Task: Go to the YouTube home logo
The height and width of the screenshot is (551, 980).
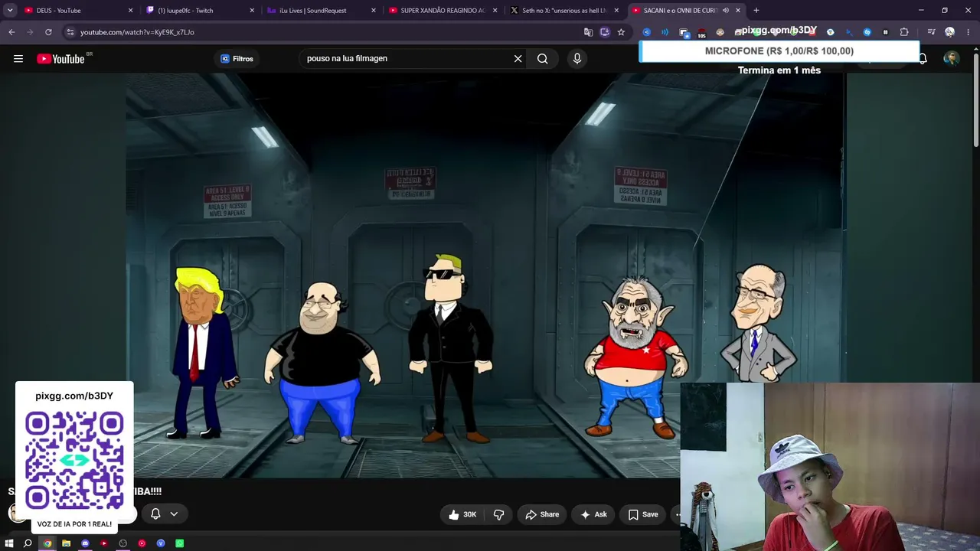Action: 60,59
